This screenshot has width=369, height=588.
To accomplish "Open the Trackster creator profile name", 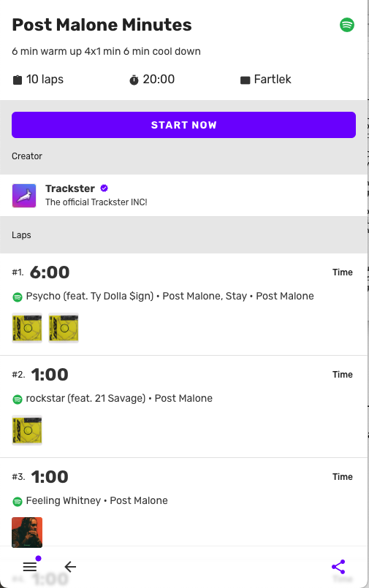I will 70,188.
